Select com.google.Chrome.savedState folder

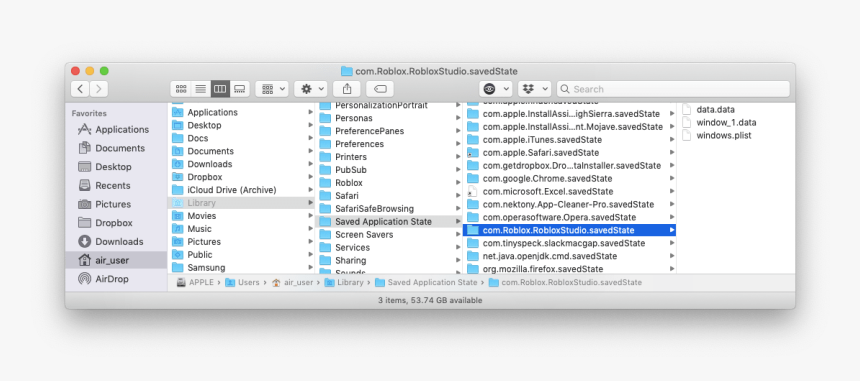point(569,178)
